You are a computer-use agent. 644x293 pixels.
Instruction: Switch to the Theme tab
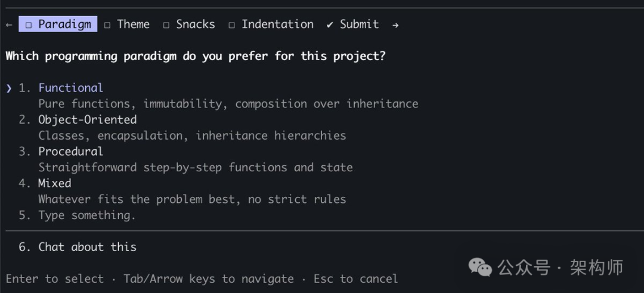[x=133, y=24]
